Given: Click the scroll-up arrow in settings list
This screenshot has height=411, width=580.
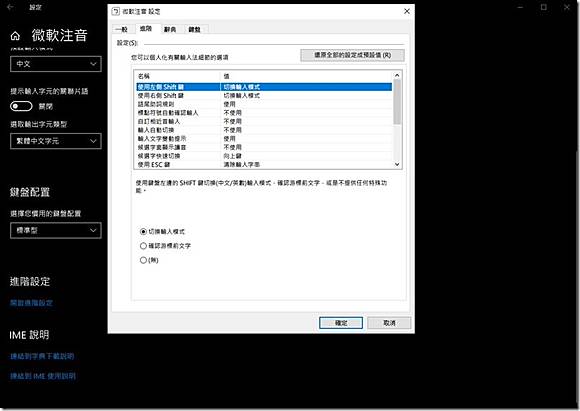Looking at the screenshot, I should tap(397, 75).
